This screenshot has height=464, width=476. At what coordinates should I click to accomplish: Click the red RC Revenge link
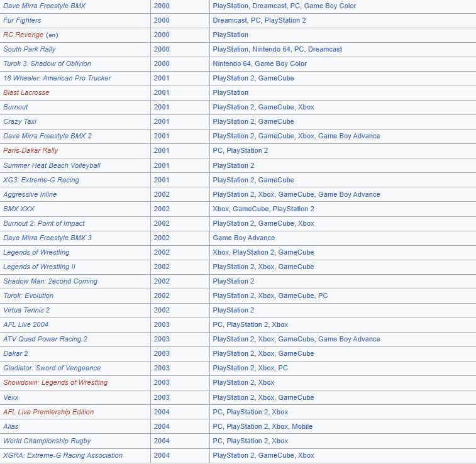tap(23, 35)
